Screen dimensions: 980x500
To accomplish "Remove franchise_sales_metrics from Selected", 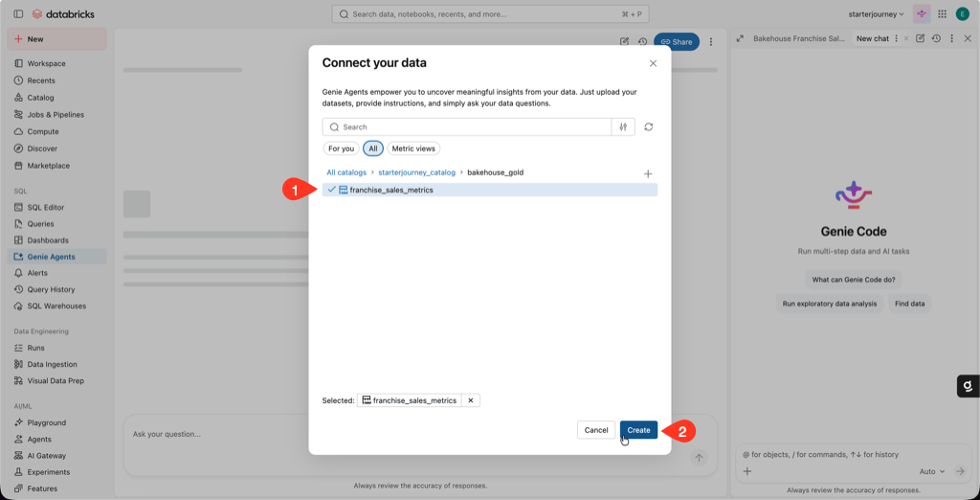I will pos(471,400).
